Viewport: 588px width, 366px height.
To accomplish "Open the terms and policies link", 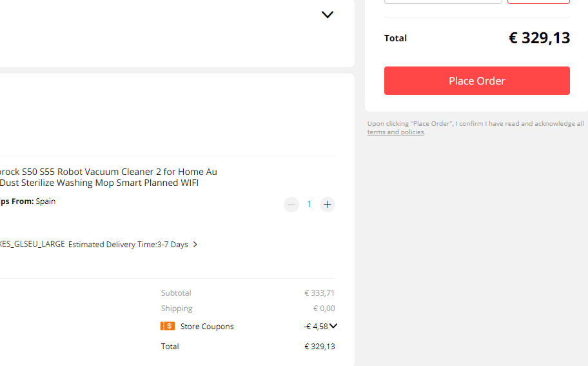I will (x=395, y=132).
